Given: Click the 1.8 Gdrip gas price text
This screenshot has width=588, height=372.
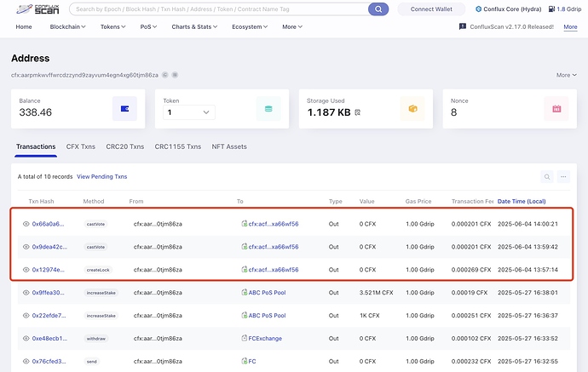Looking at the screenshot, I should pos(569,9).
